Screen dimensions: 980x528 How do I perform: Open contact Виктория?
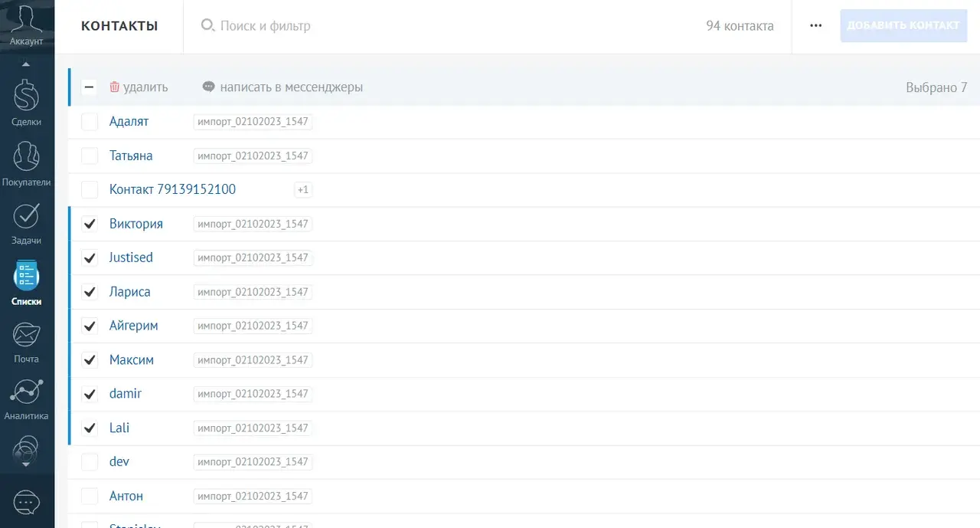[x=136, y=224]
